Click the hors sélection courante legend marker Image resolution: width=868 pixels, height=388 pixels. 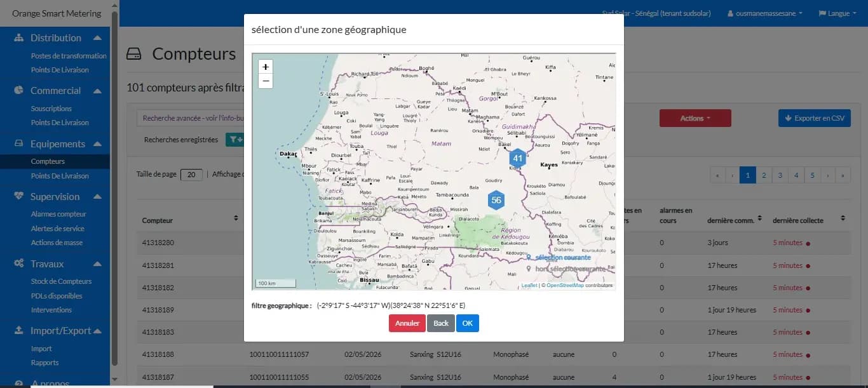(529, 269)
